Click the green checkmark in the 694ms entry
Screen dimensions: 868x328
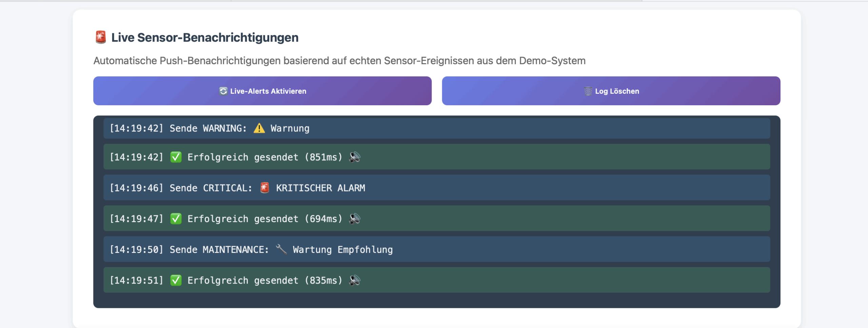click(x=176, y=219)
